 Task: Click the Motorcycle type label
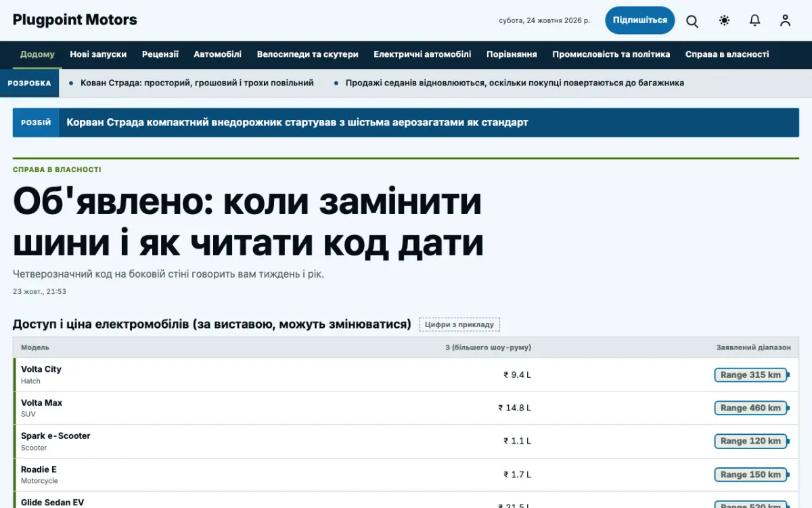(x=39, y=480)
